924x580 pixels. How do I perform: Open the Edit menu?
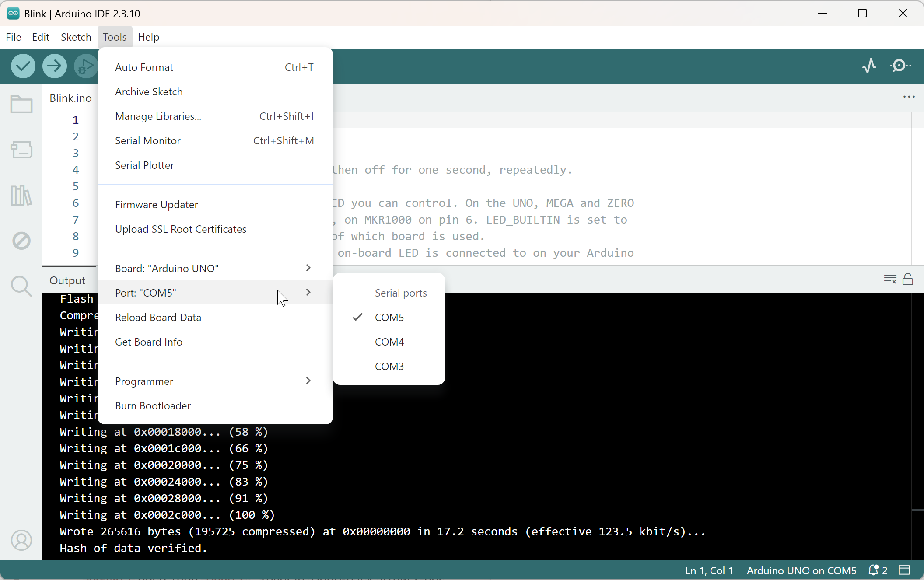[41, 37]
